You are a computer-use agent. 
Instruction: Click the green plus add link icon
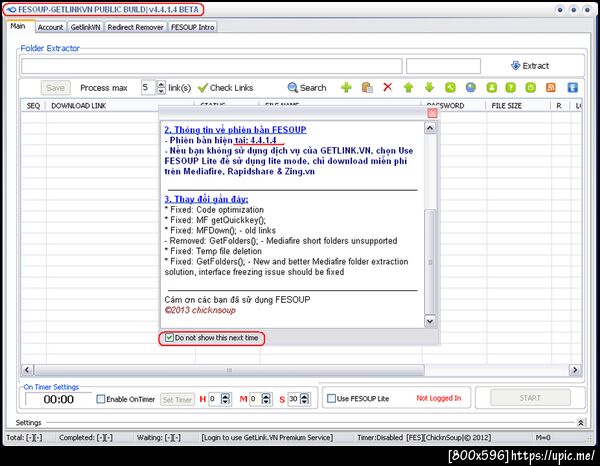click(x=346, y=88)
